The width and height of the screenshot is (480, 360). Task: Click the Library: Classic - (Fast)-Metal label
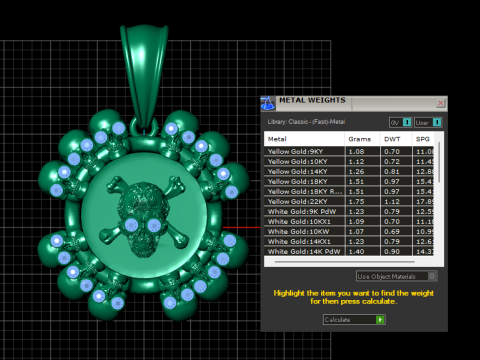coord(306,122)
